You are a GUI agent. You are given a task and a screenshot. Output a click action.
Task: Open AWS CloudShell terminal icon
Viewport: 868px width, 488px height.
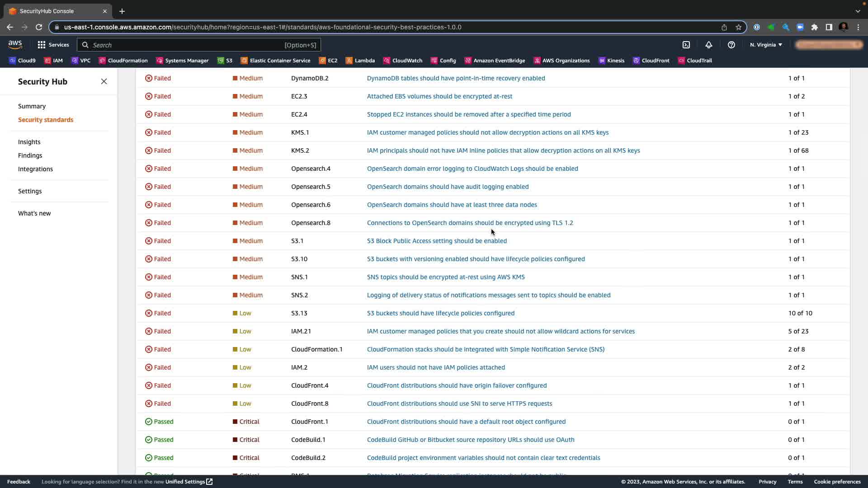(686, 45)
